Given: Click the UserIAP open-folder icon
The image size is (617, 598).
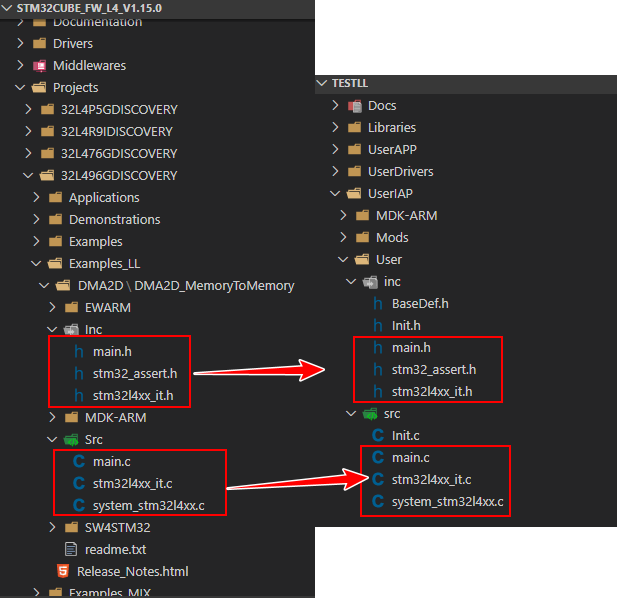Looking at the screenshot, I should [354, 194].
